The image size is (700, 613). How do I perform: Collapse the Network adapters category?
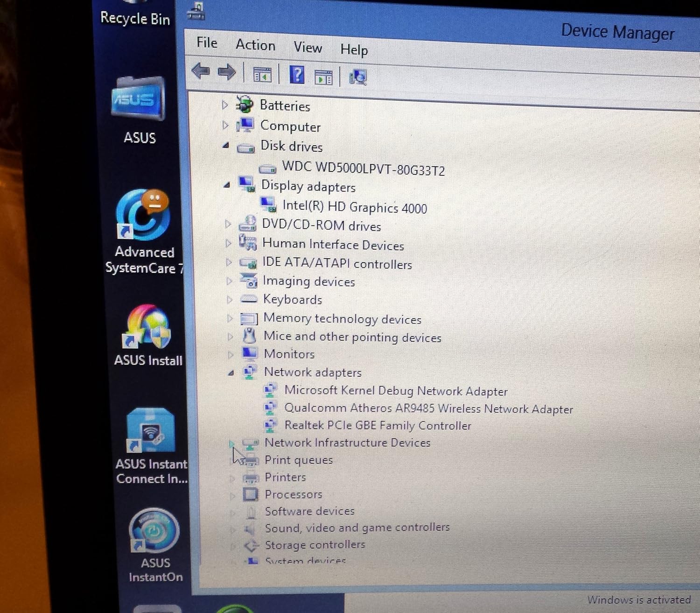click(231, 373)
